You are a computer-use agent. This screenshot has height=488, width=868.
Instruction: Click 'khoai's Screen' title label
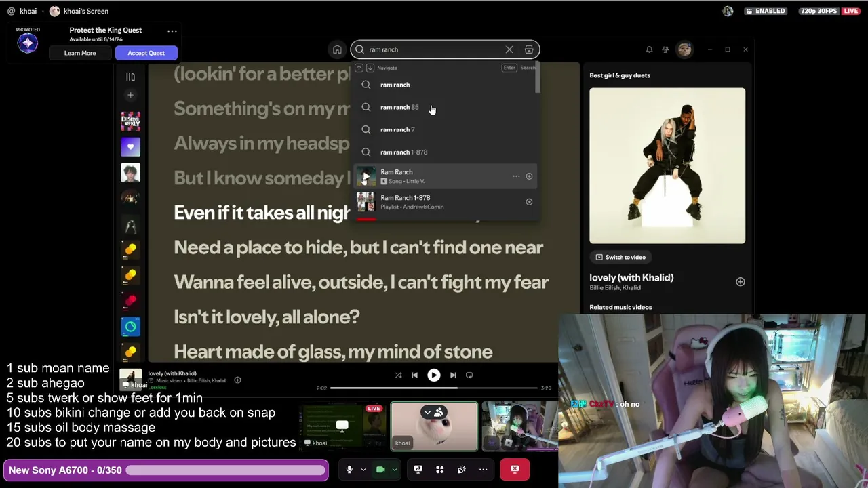click(86, 11)
